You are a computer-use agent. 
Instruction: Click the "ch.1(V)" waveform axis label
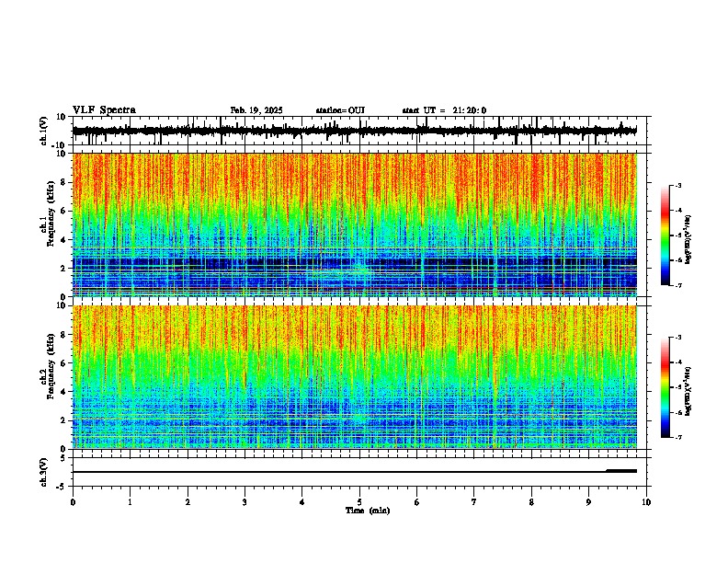pyautogui.click(x=44, y=131)
